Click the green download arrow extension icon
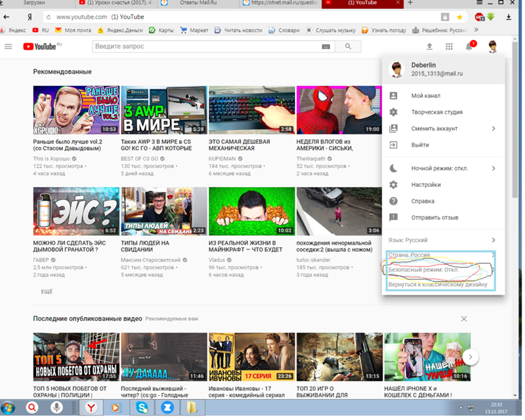The width and height of the screenshot is (525, 420). [491, 17]
